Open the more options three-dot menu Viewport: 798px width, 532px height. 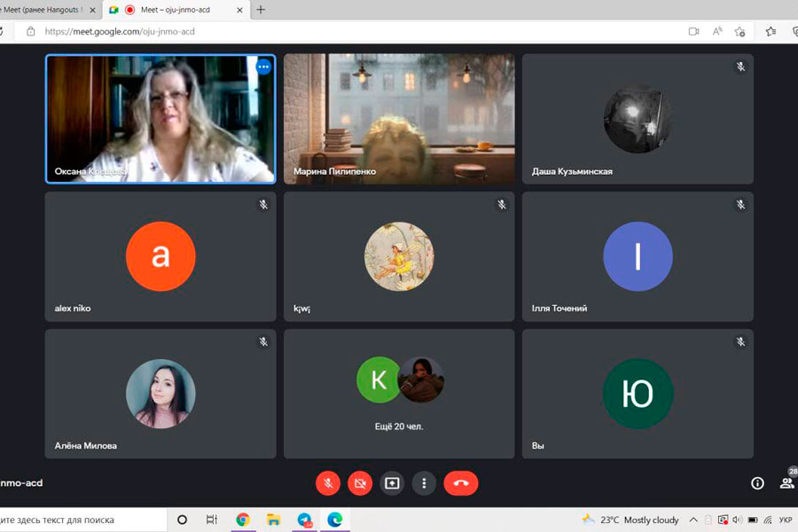point(424,482)
